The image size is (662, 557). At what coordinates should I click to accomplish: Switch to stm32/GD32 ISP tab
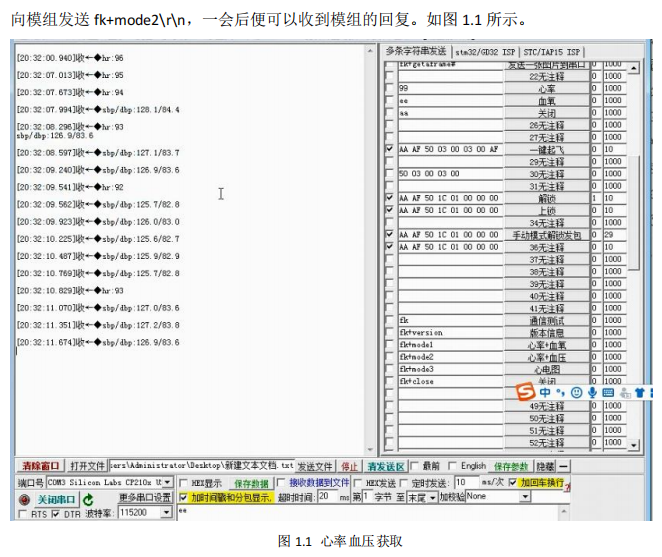485,52
